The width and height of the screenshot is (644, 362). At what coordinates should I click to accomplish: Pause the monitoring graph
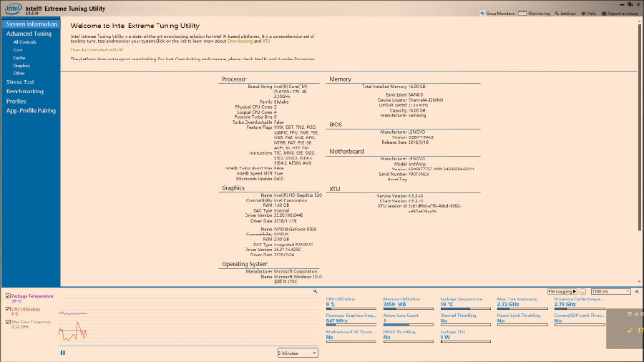pyautogui.click(x=63, y=353)
